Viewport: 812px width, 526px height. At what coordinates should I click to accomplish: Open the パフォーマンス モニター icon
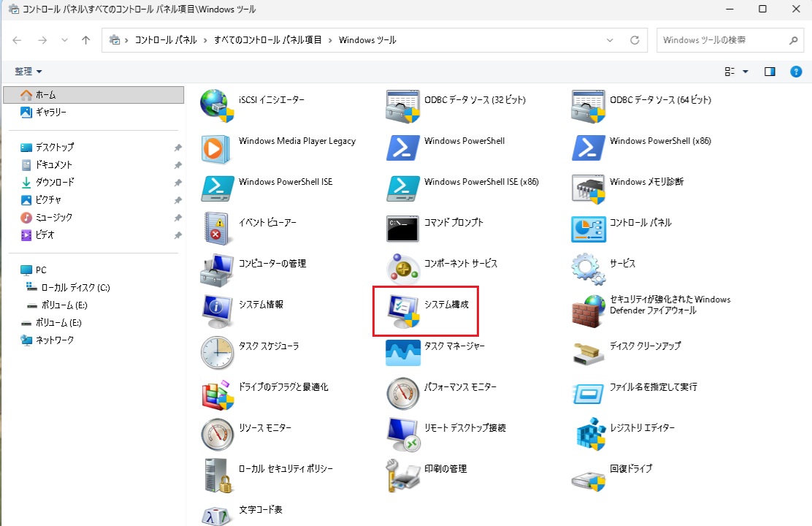tap(402, 393)
